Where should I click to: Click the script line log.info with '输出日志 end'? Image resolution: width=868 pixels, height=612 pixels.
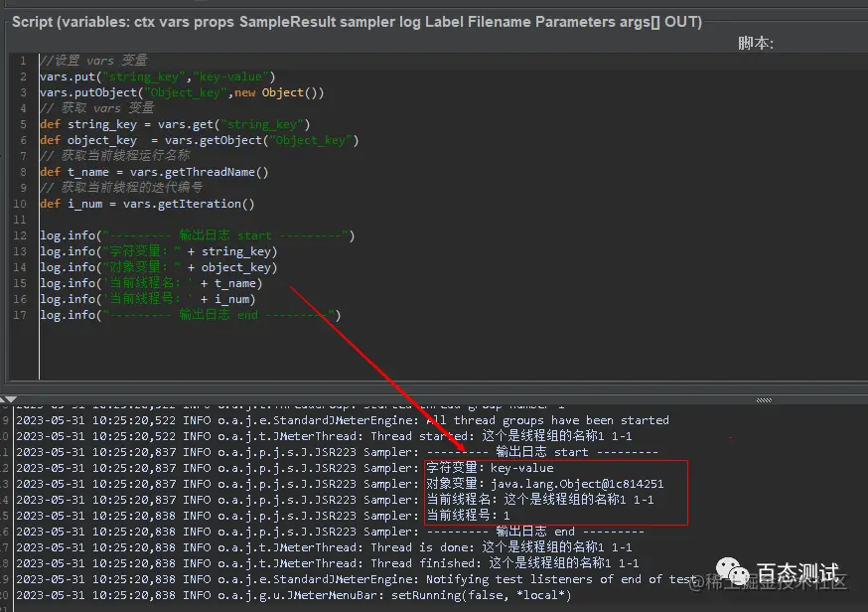point(191,315)
